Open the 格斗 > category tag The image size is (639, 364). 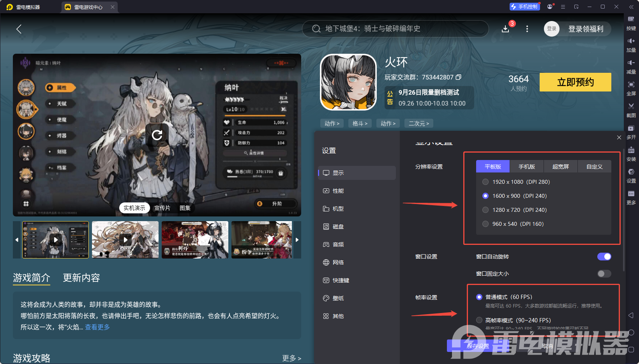(x=360, y=123)
